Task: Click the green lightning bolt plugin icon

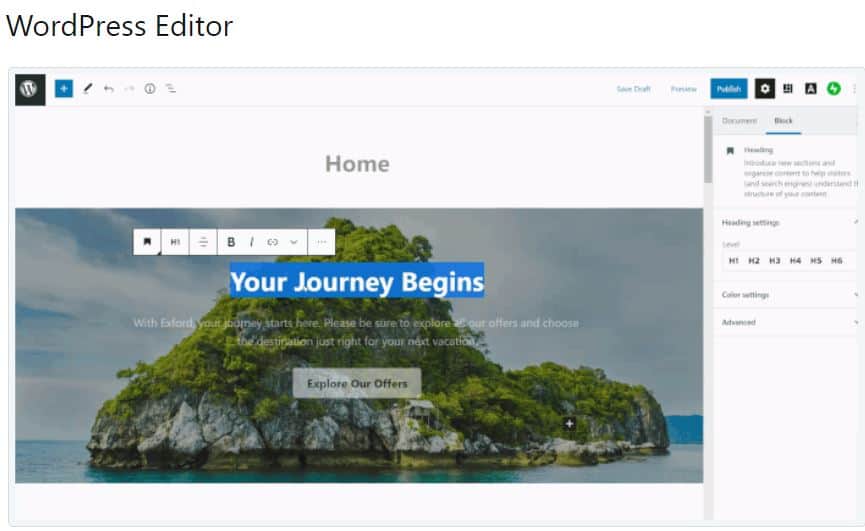Action: tap(834, 88)
